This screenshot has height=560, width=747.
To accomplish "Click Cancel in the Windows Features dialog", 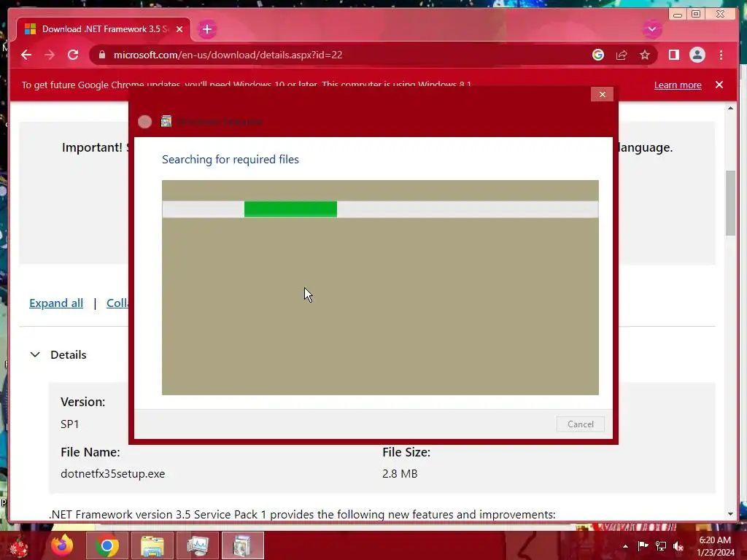I will (580, 424).
